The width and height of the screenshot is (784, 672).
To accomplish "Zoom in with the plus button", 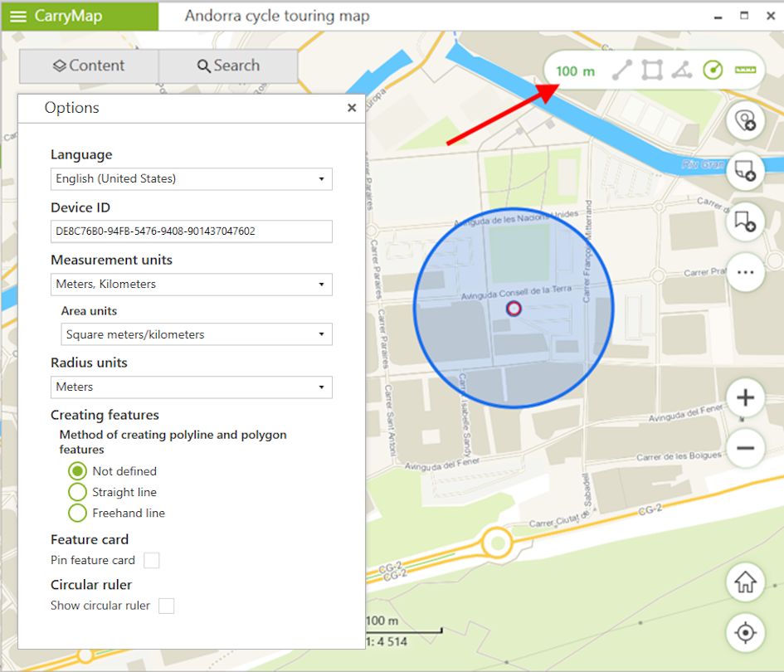I will pyautogui.click(x=745, y=398).
